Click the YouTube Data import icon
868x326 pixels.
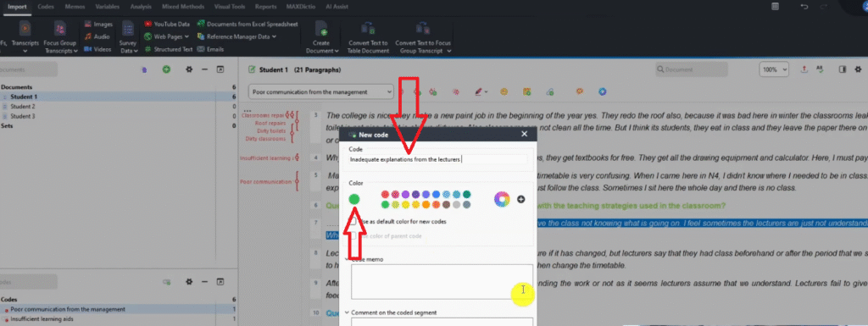(x=147, y=25)
